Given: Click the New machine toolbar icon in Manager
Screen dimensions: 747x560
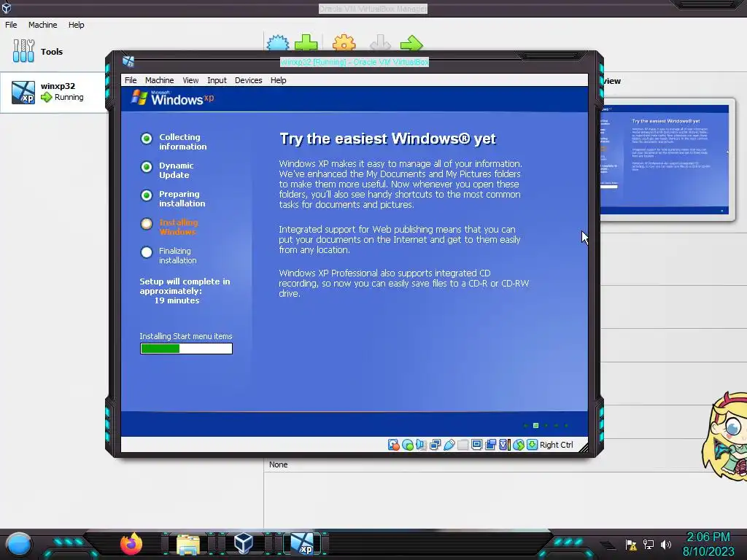Looking at the screenshot, I should coord(278,44).
